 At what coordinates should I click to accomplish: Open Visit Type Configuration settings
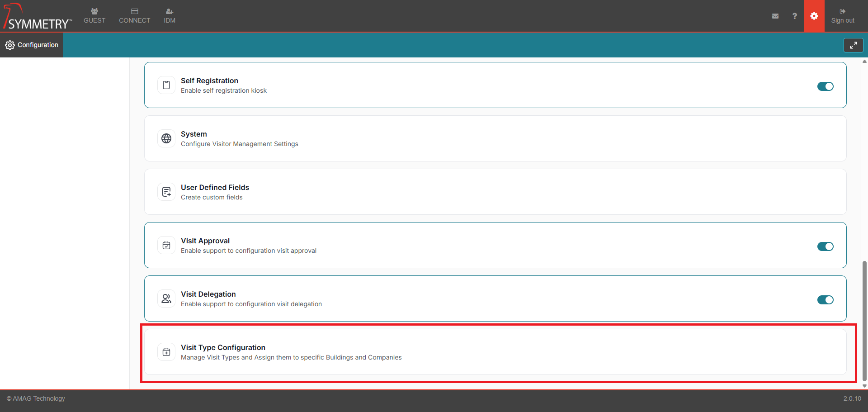pos(223,347)
